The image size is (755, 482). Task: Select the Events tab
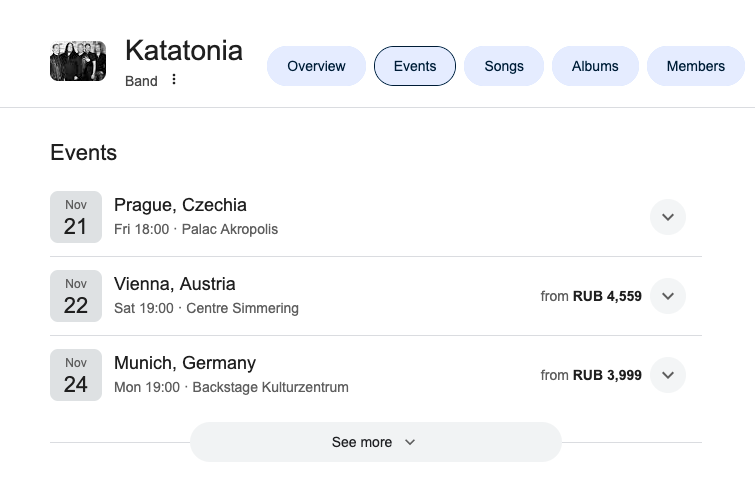point(415,66)
